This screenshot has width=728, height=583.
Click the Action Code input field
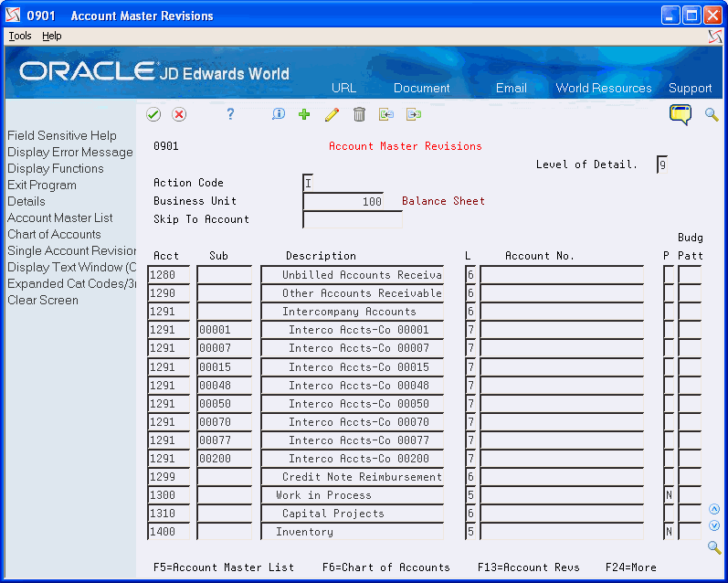308,183
